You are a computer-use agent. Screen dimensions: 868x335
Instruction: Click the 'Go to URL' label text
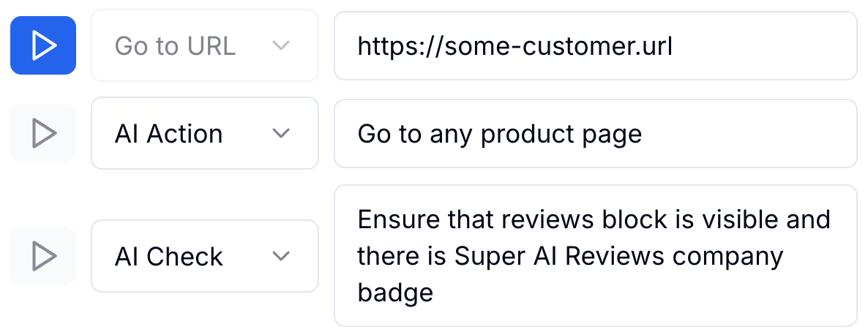pos(175,46)
